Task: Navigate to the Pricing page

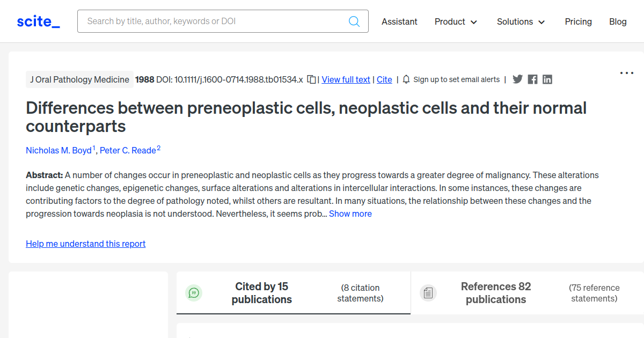Action: click(x=578, y=21)
